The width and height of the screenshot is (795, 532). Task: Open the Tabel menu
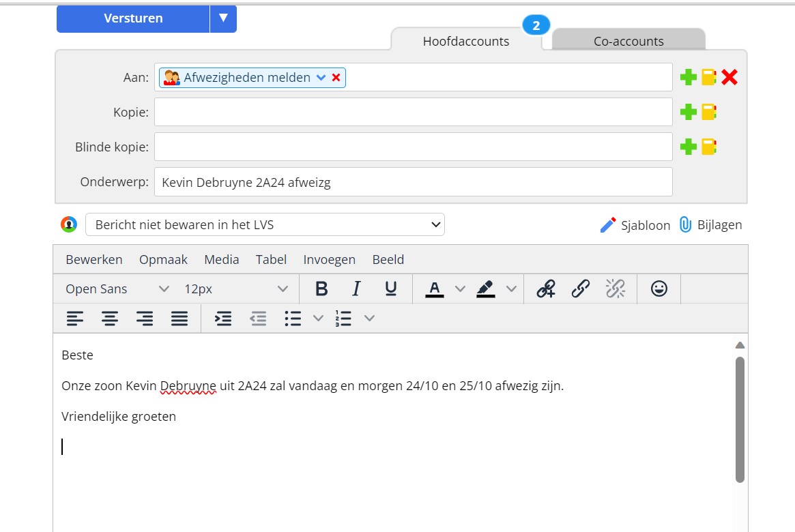coord(271,259)
